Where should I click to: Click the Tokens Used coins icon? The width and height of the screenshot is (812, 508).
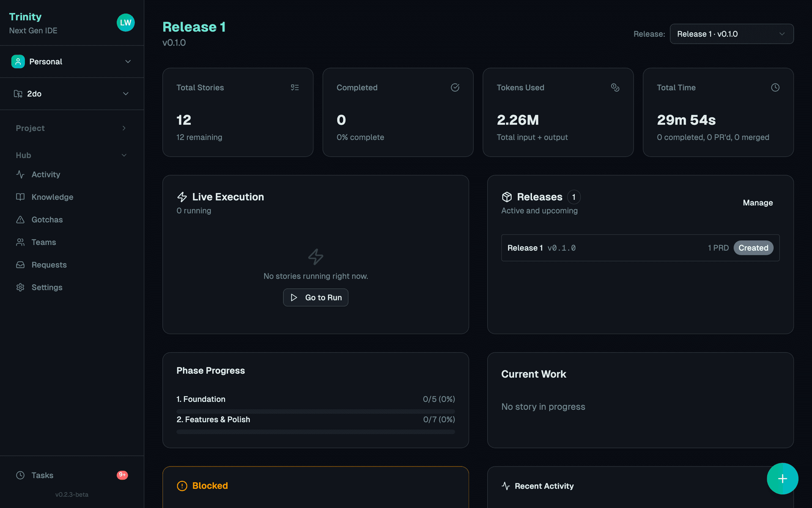point(615,88)
